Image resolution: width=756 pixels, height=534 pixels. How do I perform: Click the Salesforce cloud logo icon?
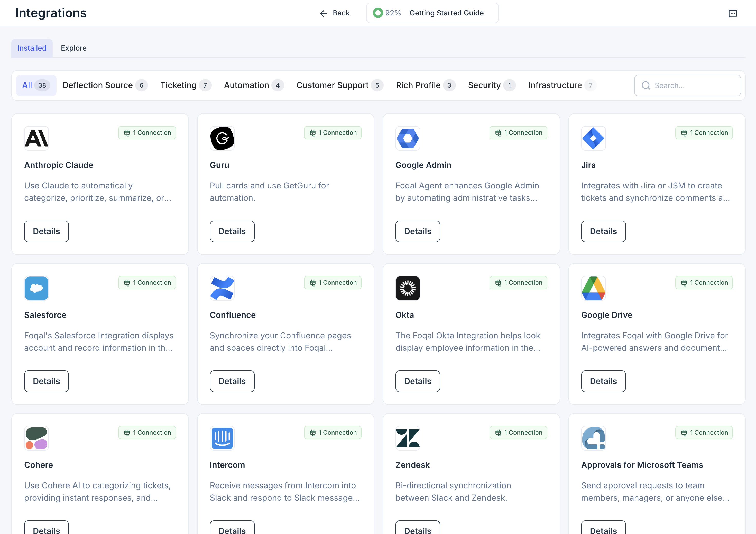(x=36, y=288)
